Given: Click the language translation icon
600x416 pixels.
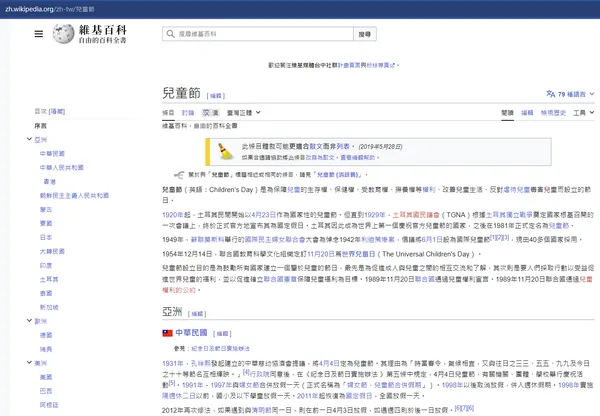Looking at the screenshot, I should pos(550,93).
